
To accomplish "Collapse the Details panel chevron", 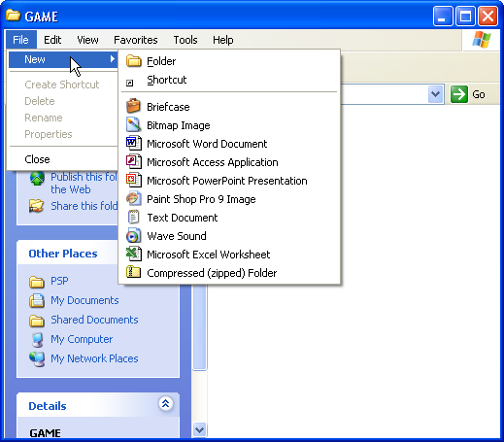I will coord(166,404).
